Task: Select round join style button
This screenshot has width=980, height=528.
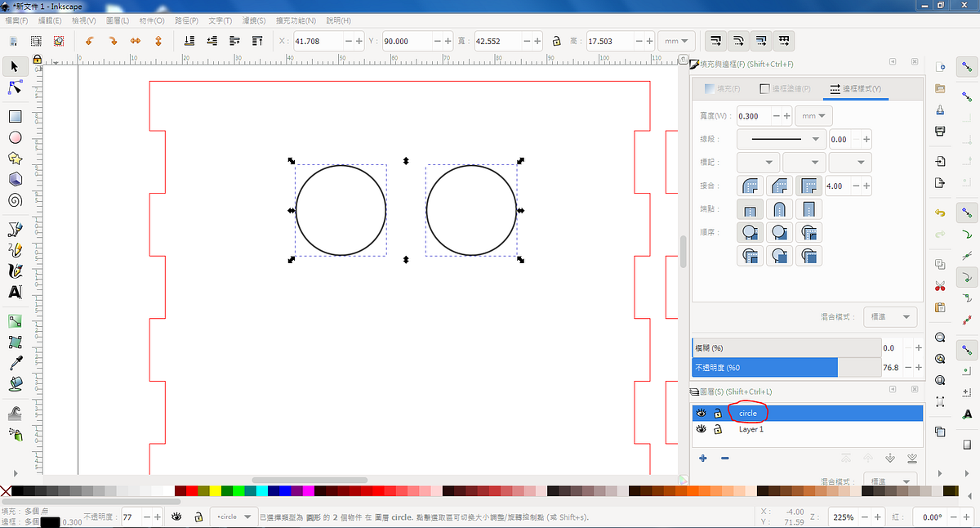Action: click(x=751, y=186)
